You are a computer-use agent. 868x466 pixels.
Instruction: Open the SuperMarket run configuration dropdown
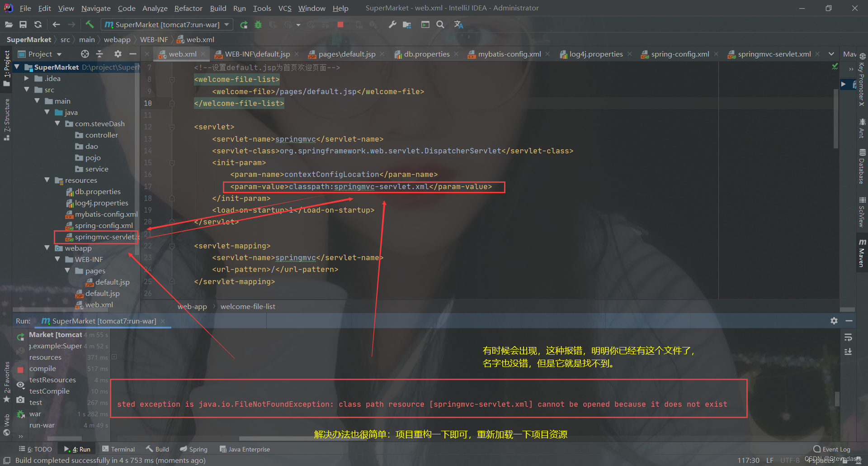(x=226, y=24)
